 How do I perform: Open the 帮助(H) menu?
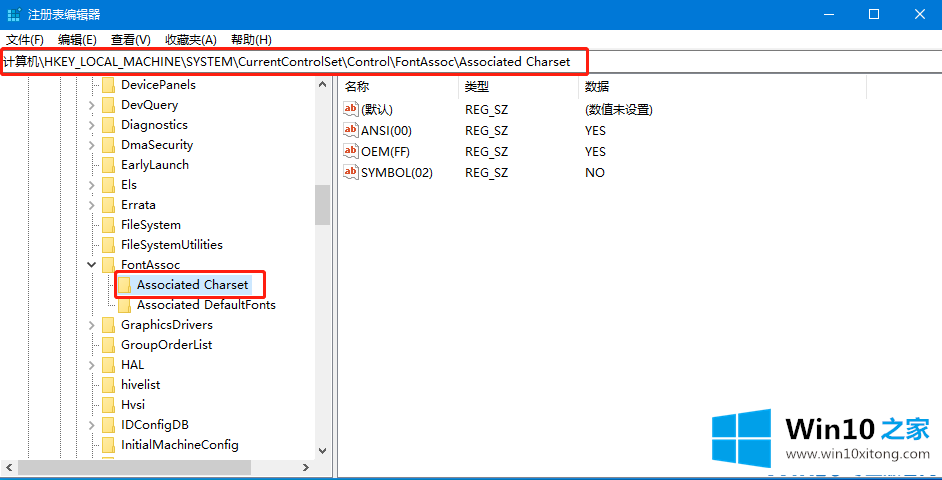point(251,40)
